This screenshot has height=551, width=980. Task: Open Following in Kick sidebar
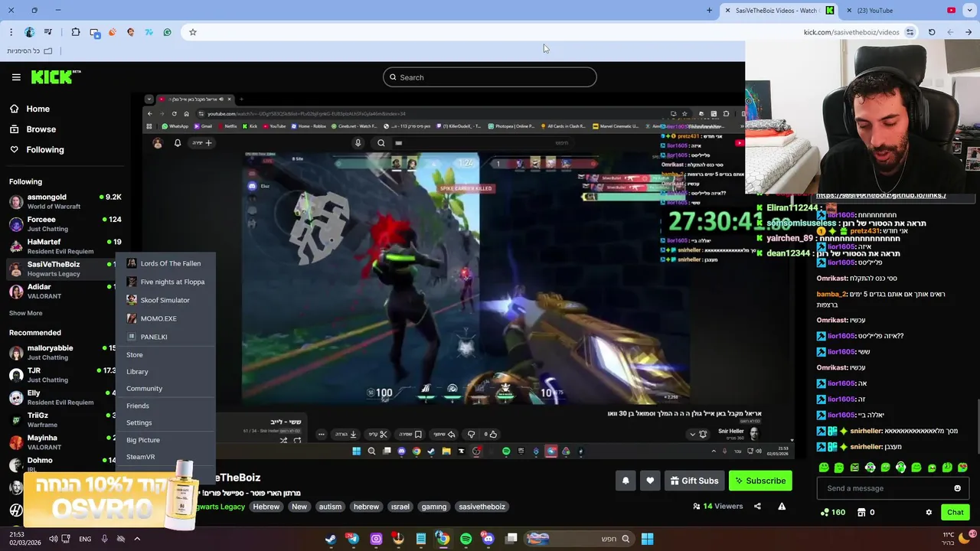[x=37, y=149]
